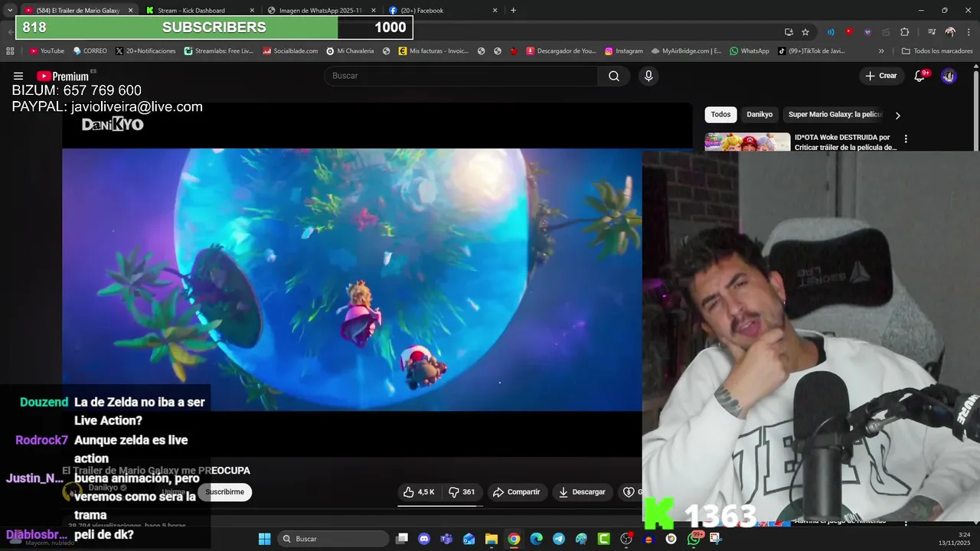Screen dimensions: 980x551
Task: Open Task View in taskbar
Action: coord(402,539)
